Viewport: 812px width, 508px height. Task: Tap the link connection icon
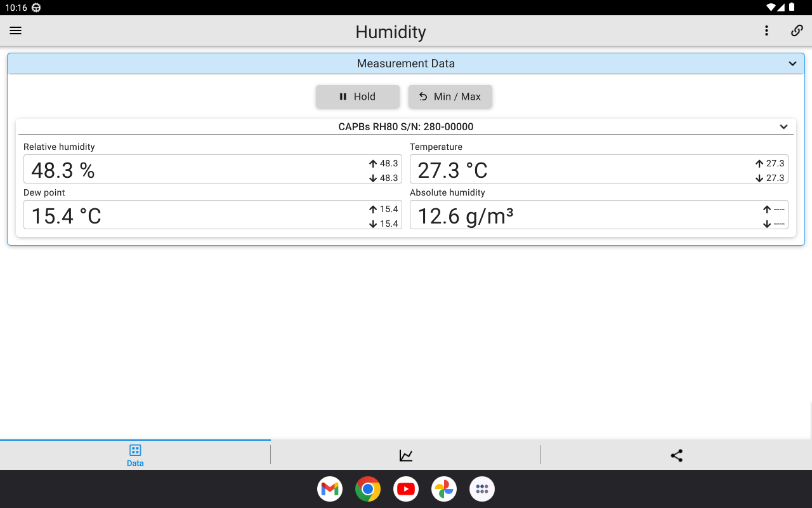click(797, 30)
